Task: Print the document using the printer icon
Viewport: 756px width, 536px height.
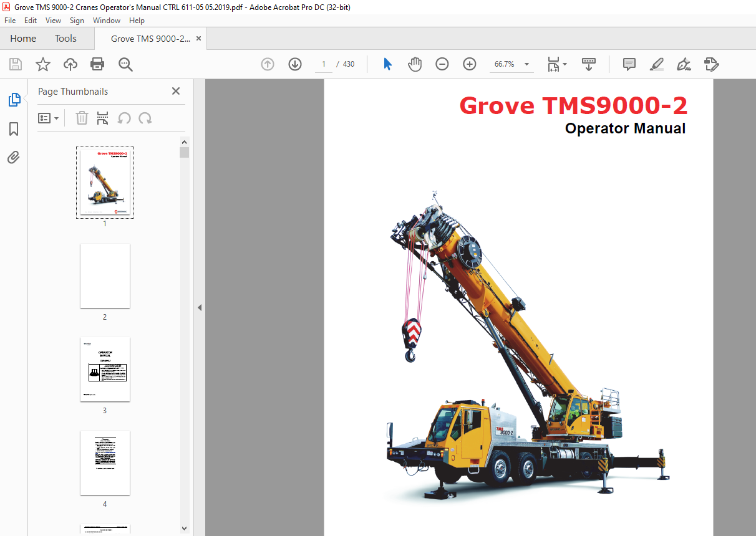Action: [97, 64]
